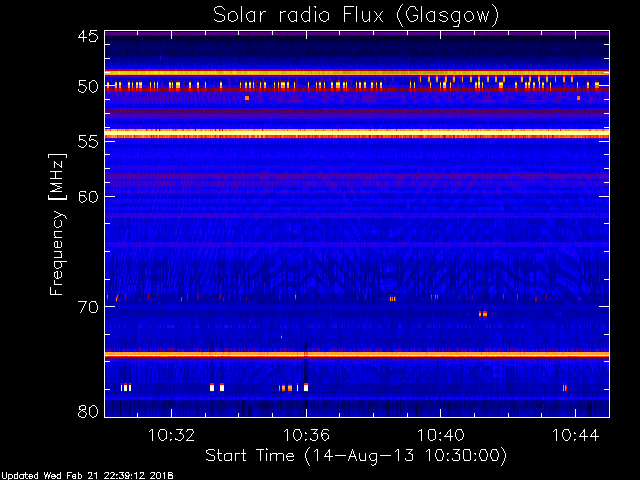Click the 10:32 time tick label
This screenshot has height=480, width=640.
click(x=171, y=435)
